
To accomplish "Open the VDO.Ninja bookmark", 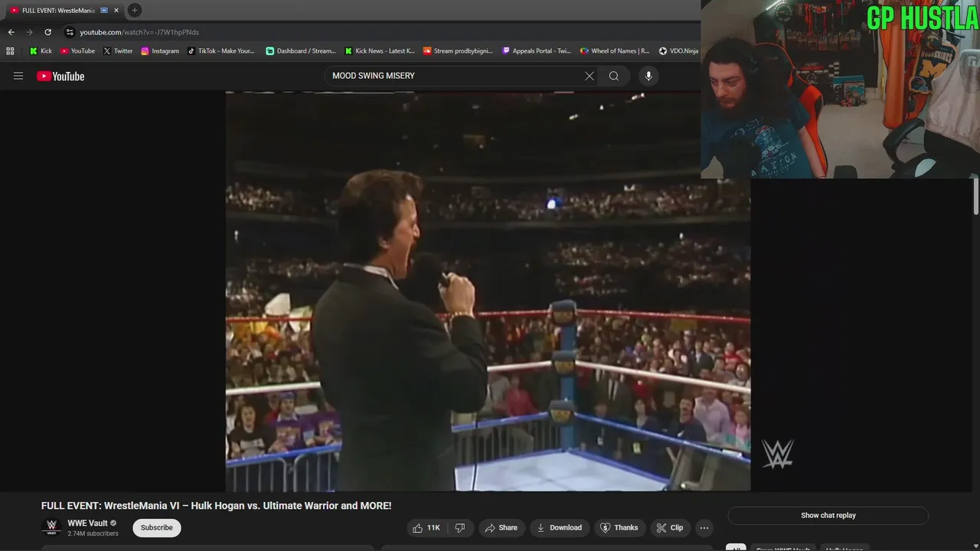I will click(x=678, y=51).
